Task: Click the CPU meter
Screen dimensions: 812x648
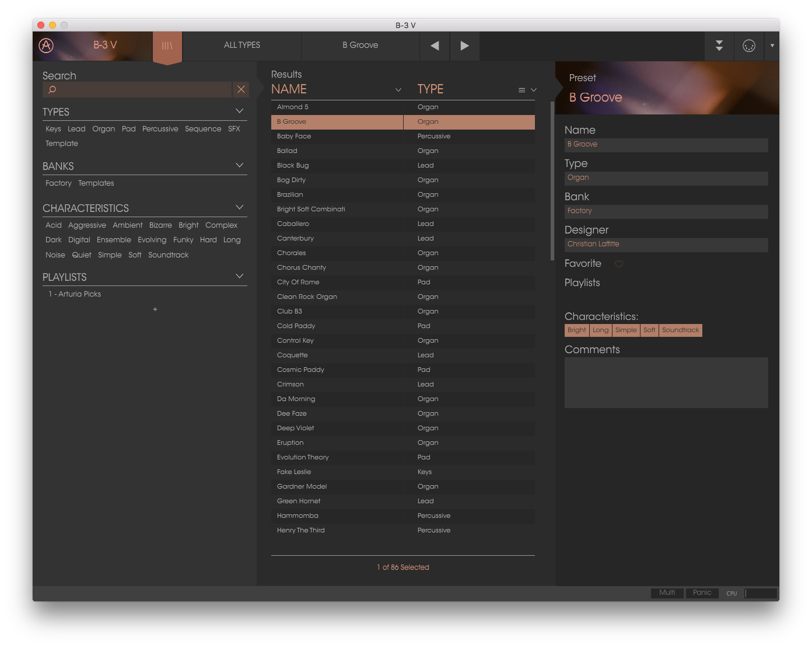Action: click(761, 593)
